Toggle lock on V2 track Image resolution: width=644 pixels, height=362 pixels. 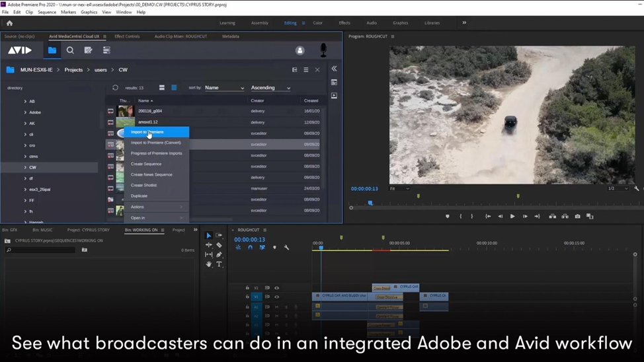(247, 288)
